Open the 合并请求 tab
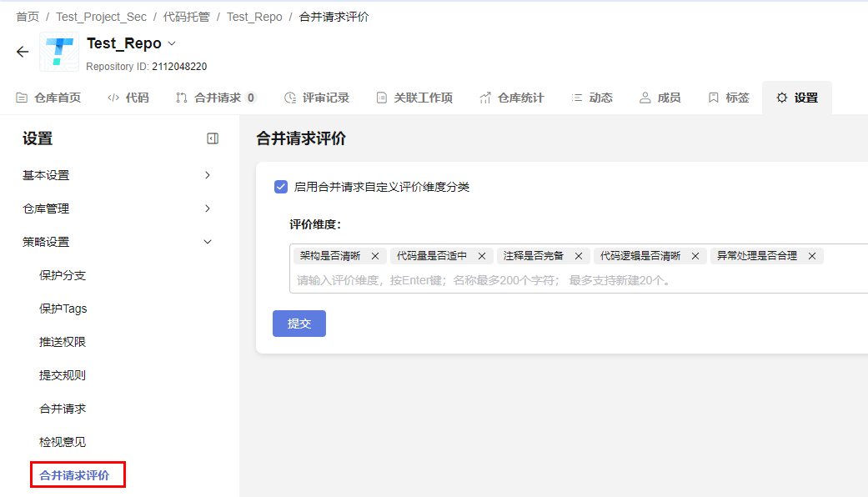868x497 pixels. pos(216,98)
